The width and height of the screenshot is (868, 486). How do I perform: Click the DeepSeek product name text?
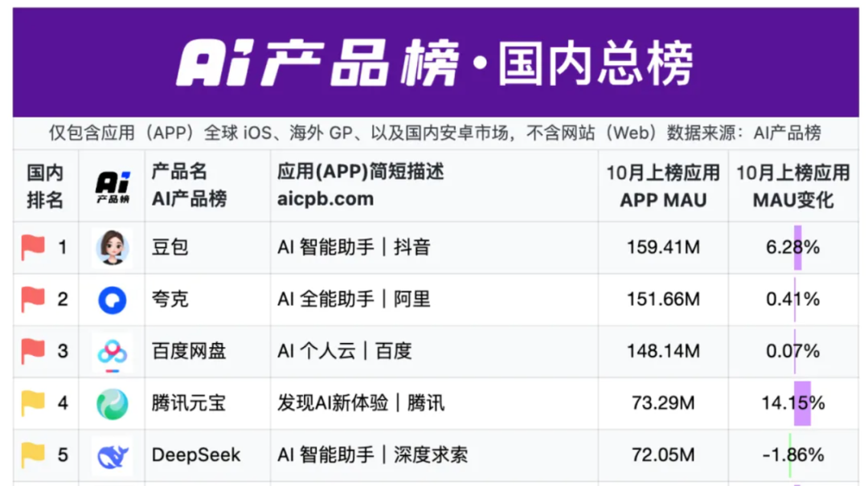click(196, 455)
